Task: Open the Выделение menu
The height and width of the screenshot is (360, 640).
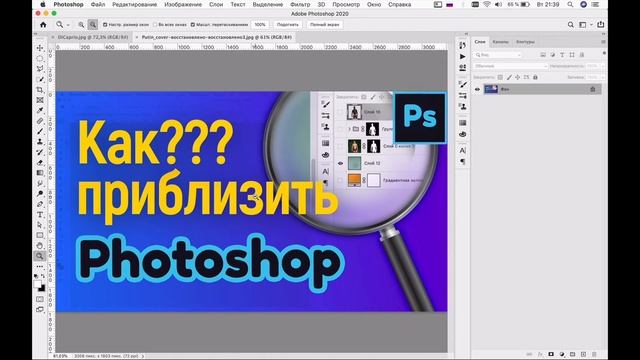Action: click(268, 4)
